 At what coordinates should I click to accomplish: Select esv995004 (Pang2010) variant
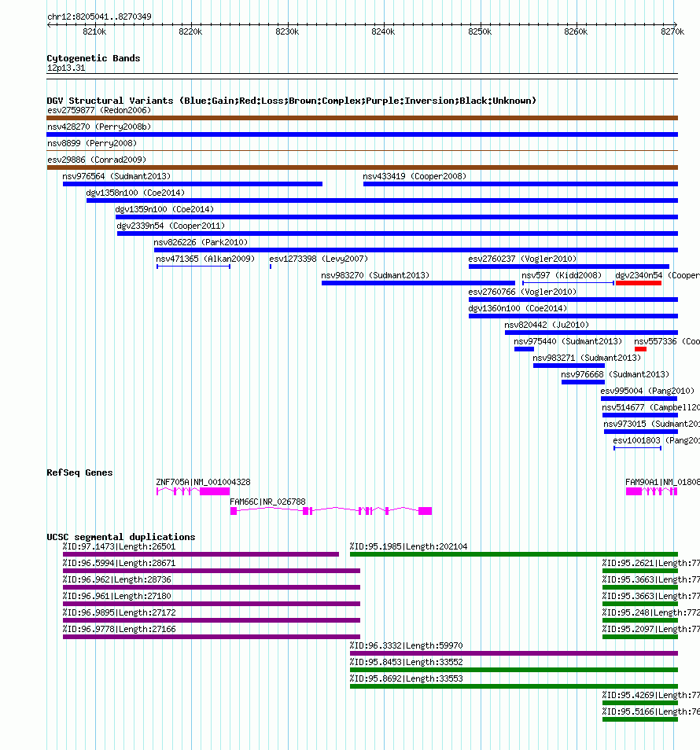(639, 399)
